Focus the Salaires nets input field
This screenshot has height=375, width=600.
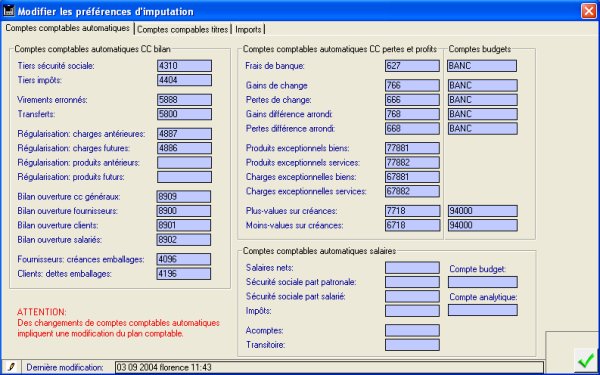412,268
